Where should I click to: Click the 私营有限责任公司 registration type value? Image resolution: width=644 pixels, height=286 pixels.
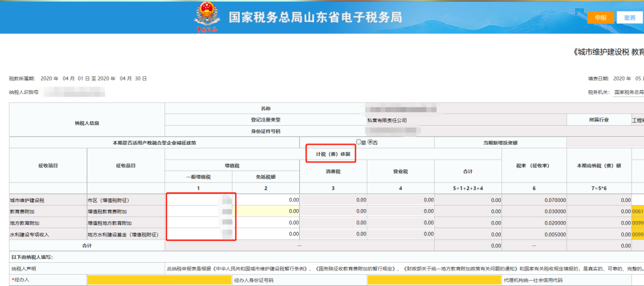(387, 120)
